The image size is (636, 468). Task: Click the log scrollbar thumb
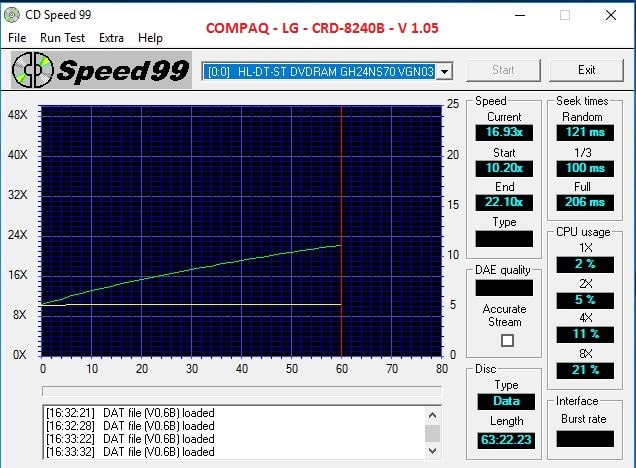(x=433, y=433)
